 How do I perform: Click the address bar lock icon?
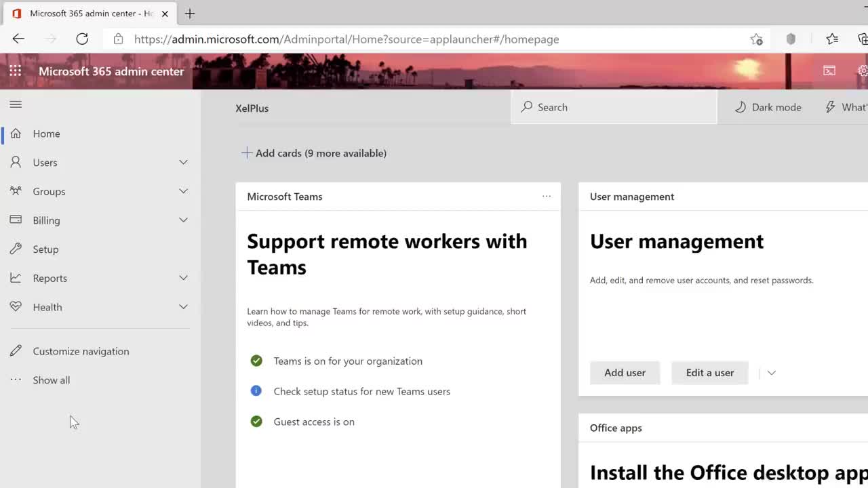pyautogui.click(x=118, y=39)
